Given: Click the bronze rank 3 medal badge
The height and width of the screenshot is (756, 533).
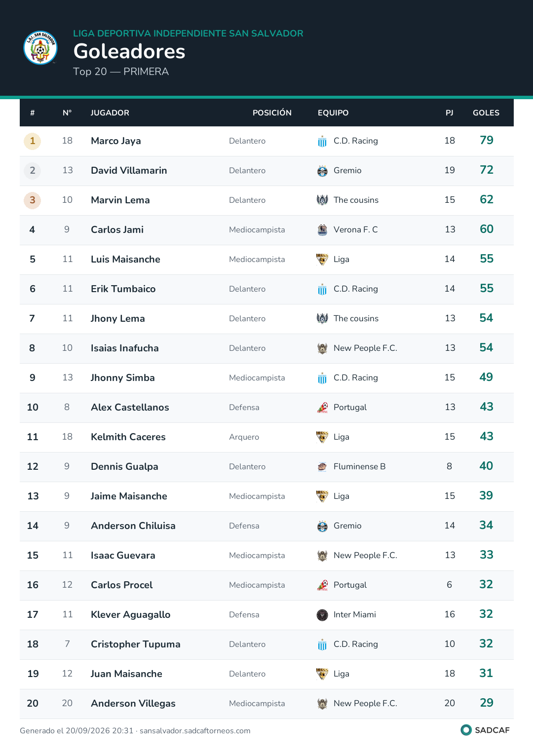Looking at the screenshot, I should 33,200.
